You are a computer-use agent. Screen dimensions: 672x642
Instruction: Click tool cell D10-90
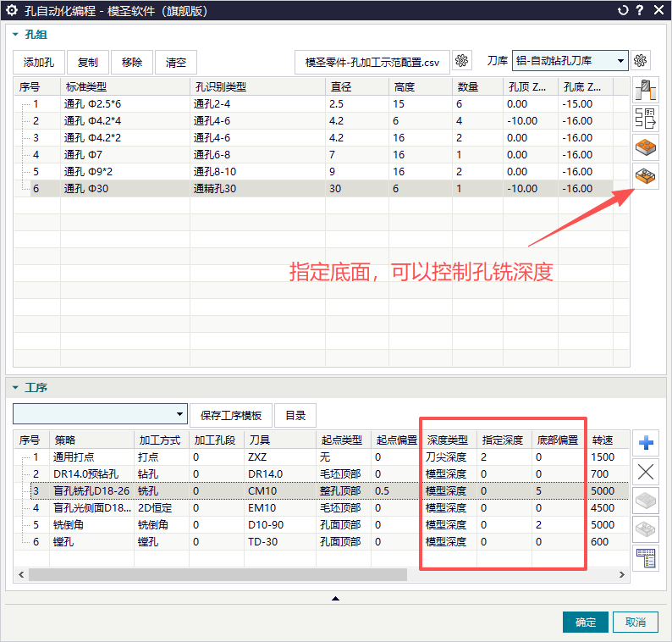280,525
